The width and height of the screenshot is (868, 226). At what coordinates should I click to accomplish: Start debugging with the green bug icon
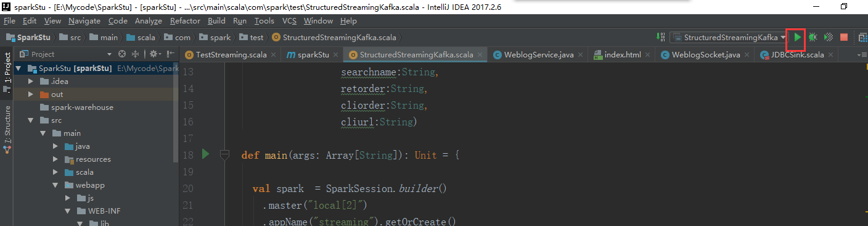pyautogui.click(x=813, y=38)
